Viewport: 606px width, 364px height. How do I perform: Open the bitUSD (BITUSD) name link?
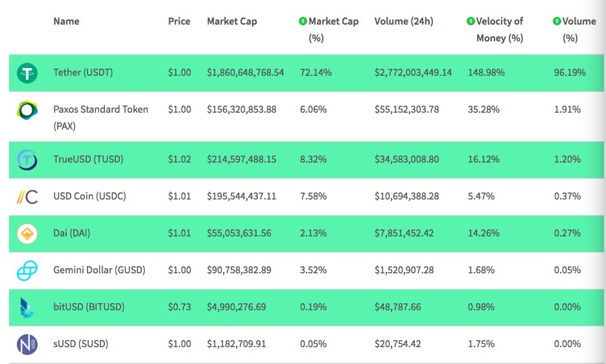point(89,307)
